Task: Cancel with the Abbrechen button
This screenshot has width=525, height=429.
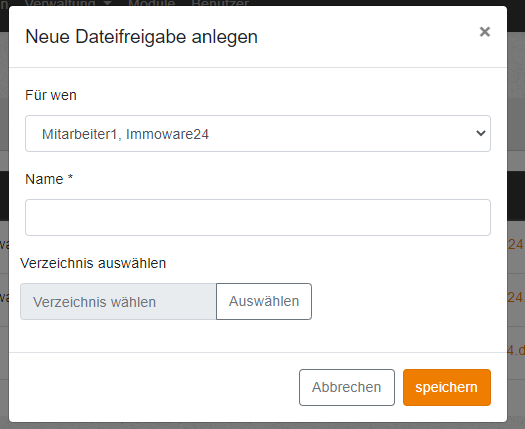Action: [347, 387]
